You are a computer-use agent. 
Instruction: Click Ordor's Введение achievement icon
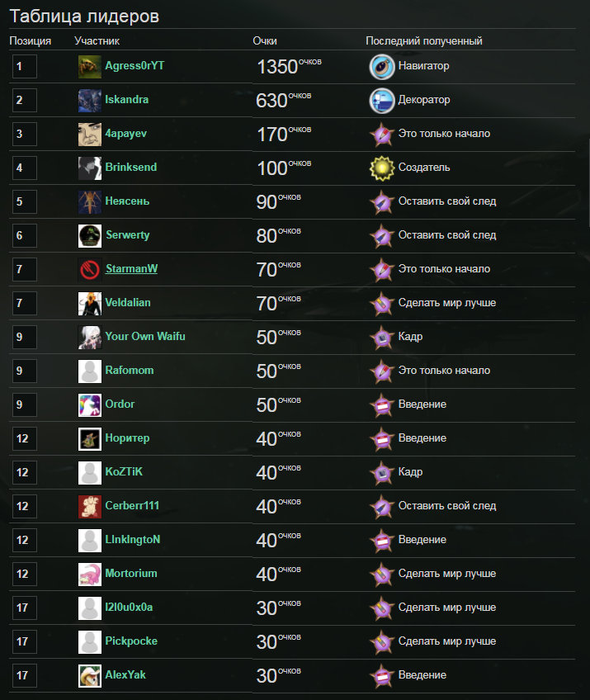tap(381, 404)
